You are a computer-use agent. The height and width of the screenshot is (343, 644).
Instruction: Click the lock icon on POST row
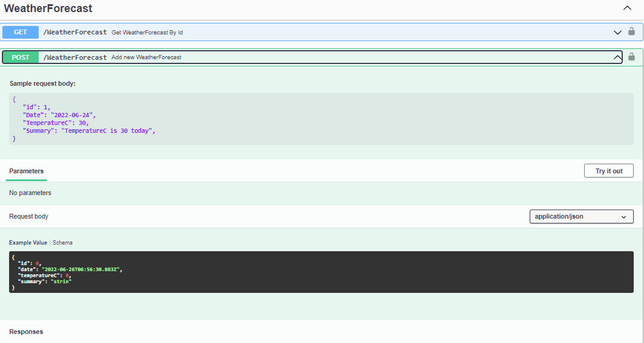pos(631,57)
